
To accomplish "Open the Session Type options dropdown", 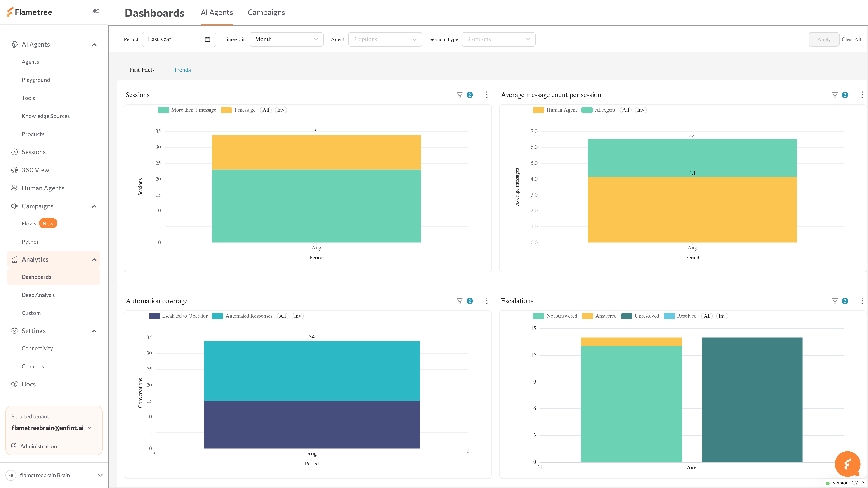I will (x=498, y=39).
